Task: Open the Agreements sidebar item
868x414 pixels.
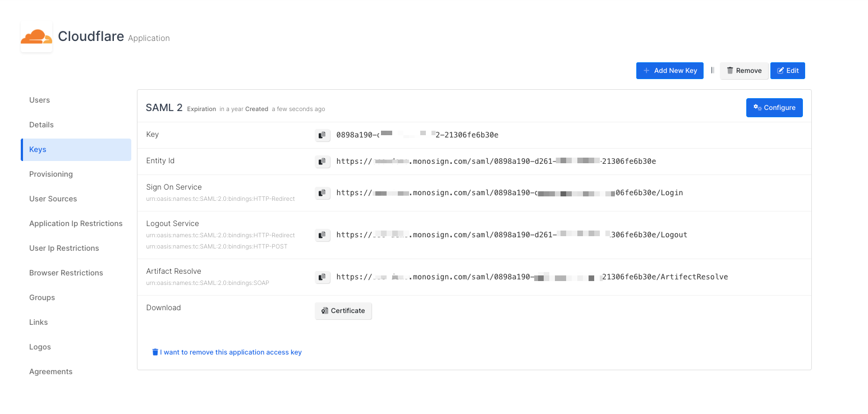Action: click(x=51, y=372)
